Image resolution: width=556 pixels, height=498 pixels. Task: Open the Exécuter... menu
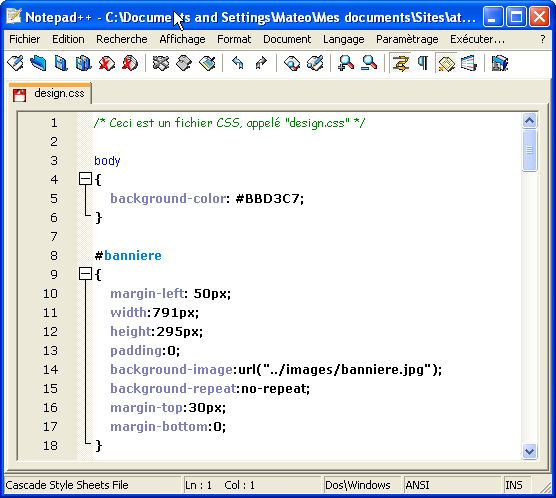[x=477, y=39]
